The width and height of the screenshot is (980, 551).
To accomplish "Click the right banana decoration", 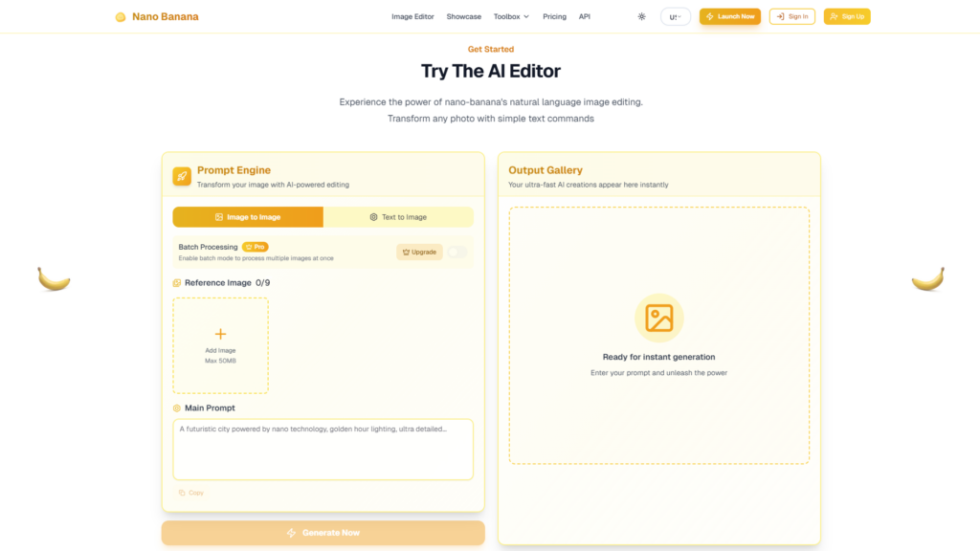I will coord(927,278).
